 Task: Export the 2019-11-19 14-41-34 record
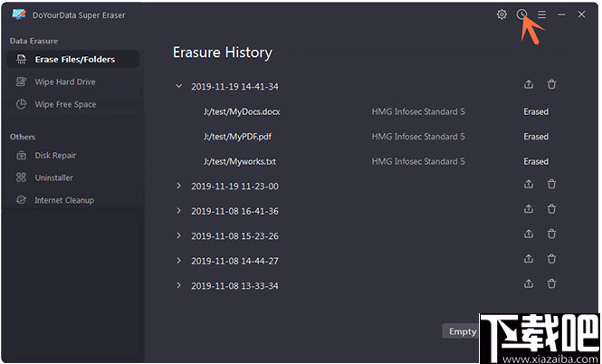[529, 84]
